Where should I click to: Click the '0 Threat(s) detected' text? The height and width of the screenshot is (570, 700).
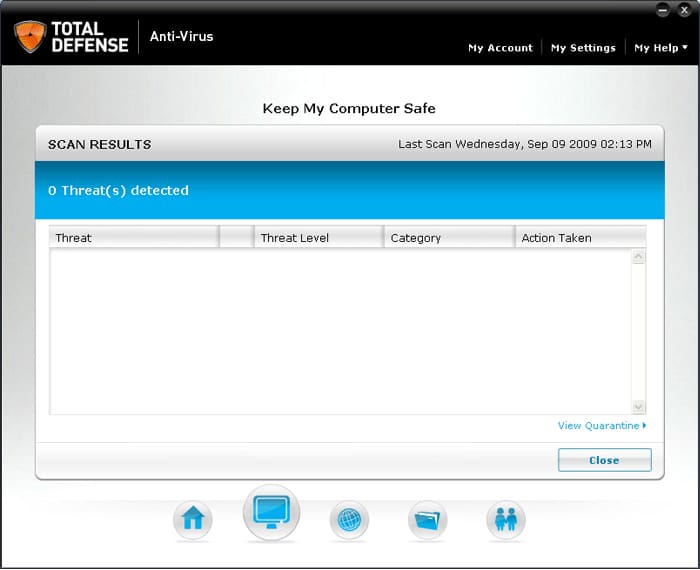118,191
